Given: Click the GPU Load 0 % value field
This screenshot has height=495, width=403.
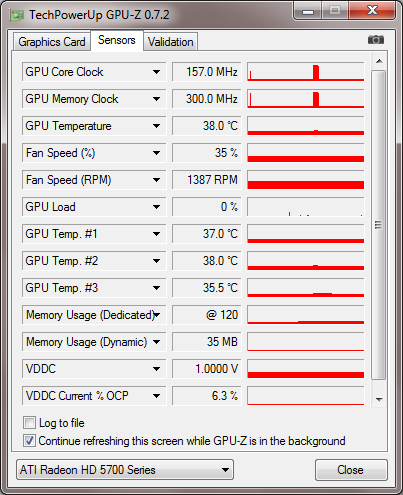Looking at the screenshot, I should point(207,207).
